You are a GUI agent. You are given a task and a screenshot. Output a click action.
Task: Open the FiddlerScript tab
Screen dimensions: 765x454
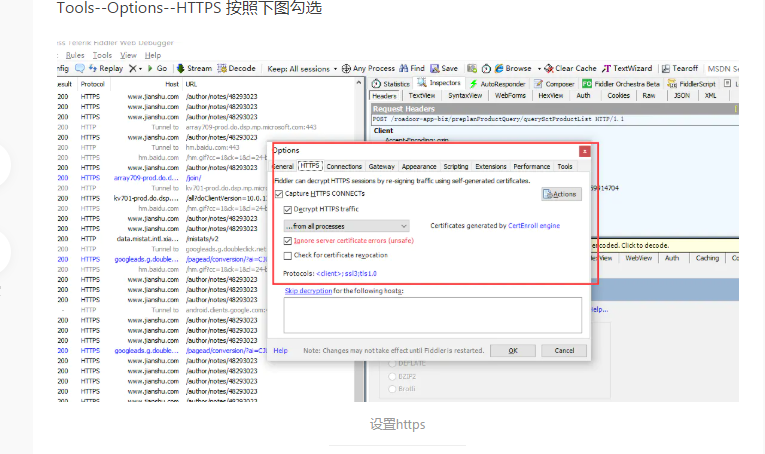691,83
